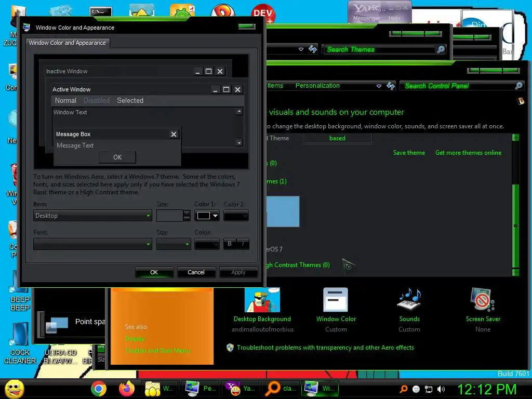Click Cancel in the appearance dialog

196,272
